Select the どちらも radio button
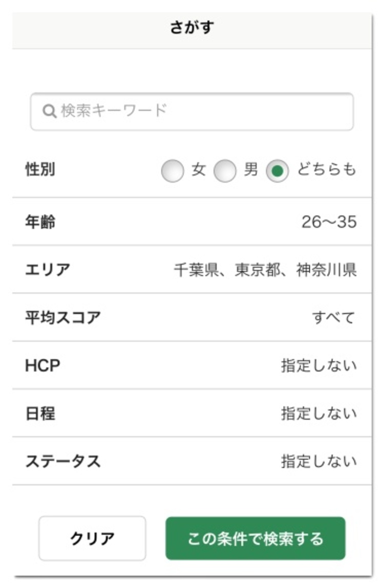384x588 pixels. (x=278, y=170)
